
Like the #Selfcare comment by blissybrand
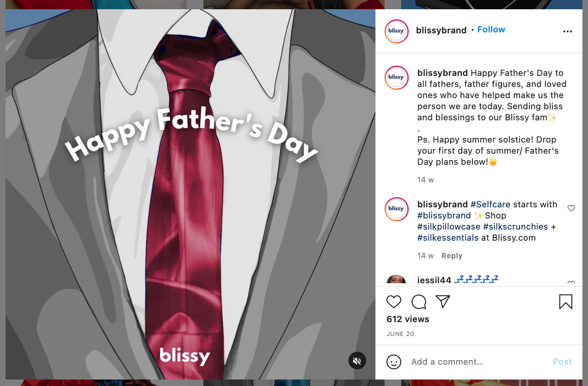tap(571, 208)
